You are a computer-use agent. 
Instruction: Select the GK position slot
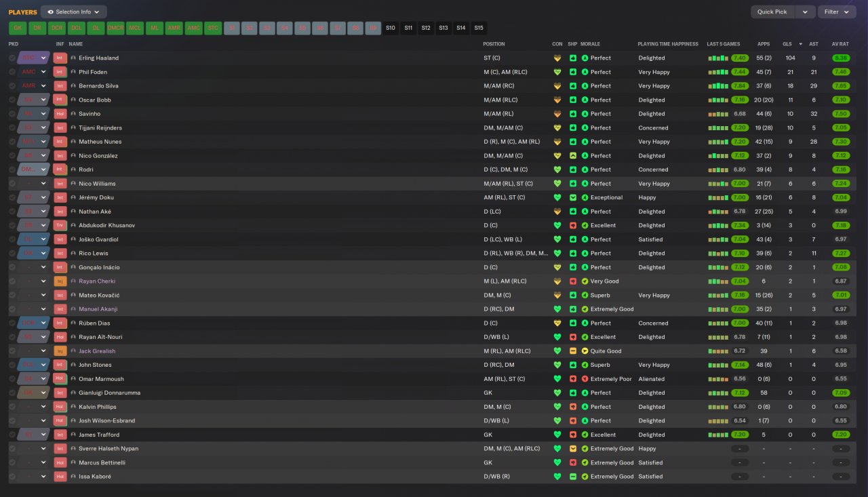click(18, 28)
